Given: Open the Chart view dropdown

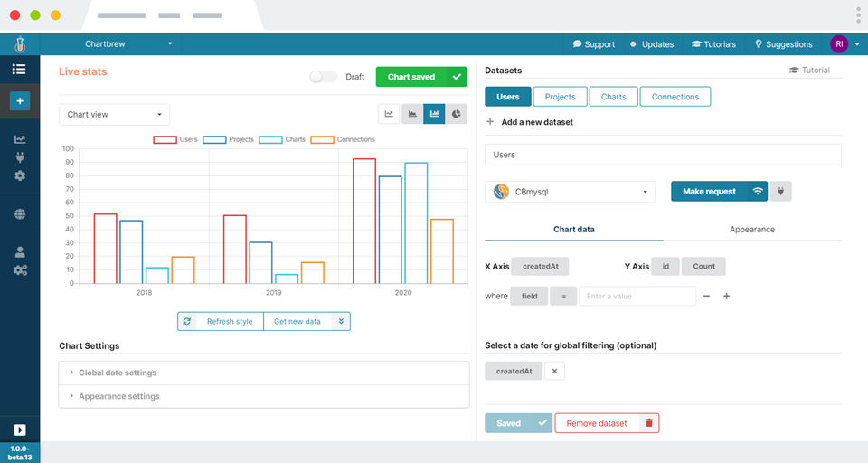Looking at the screenshot, I should (114, 115).
